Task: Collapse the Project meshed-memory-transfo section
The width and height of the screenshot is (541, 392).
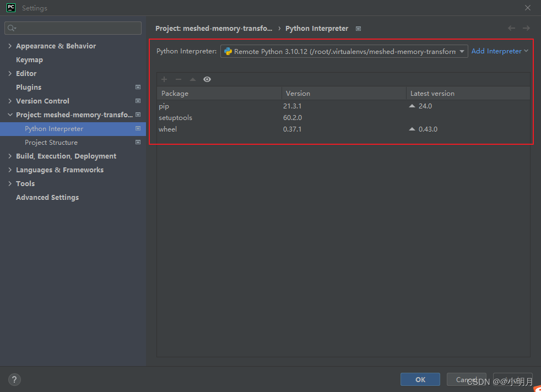Action: [x=10, y=115]
